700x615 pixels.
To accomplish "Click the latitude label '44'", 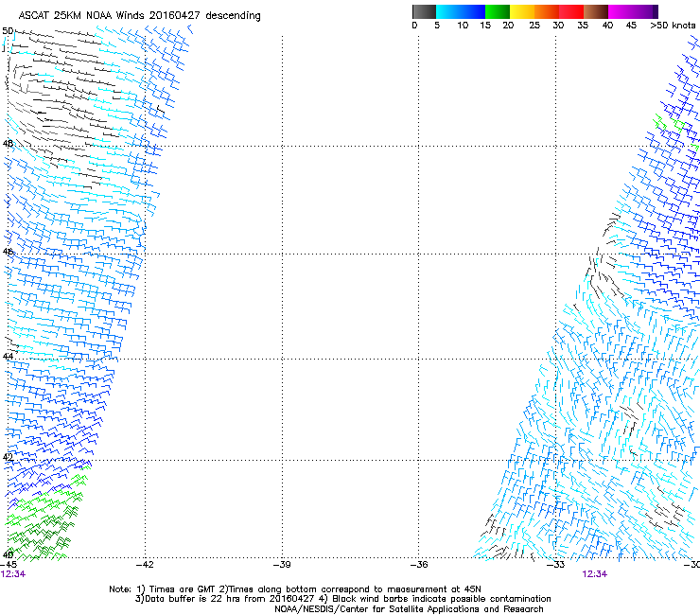I will point(8,356).
